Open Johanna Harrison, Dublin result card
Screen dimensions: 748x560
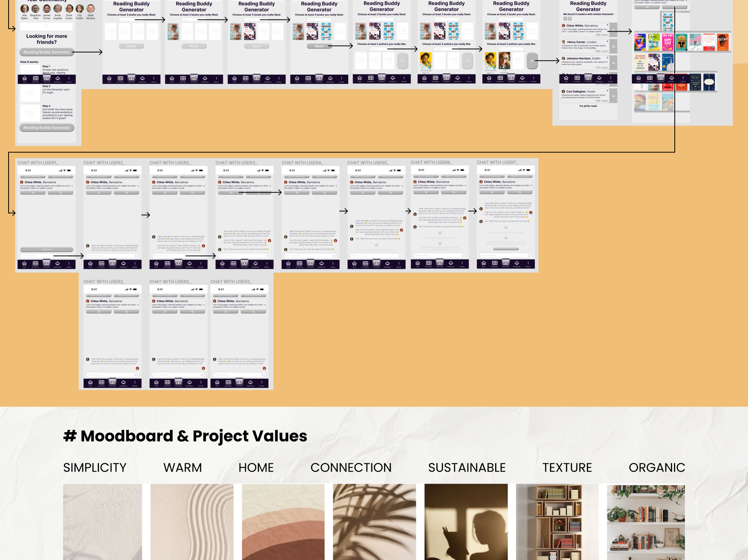coord(584,63)
